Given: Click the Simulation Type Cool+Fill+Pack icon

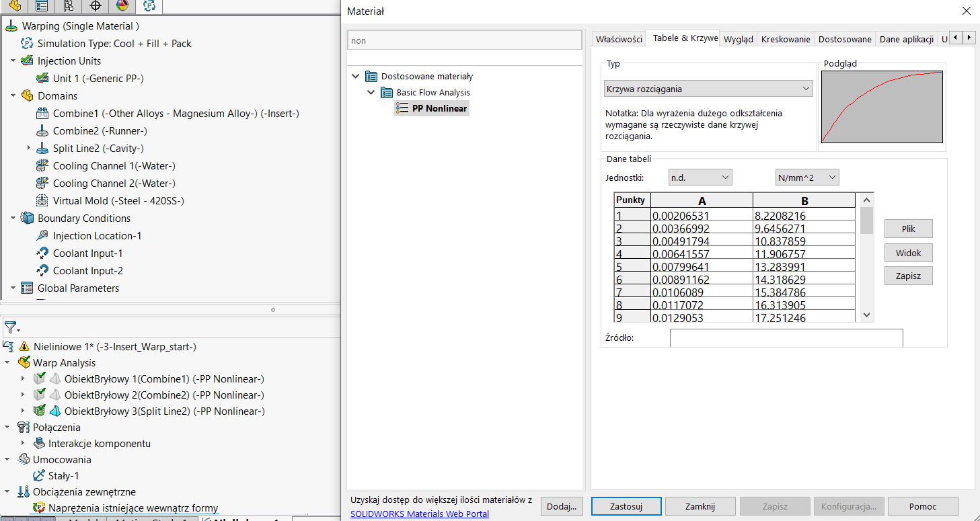Looking at the screenshot, I should tap(27, 44).
